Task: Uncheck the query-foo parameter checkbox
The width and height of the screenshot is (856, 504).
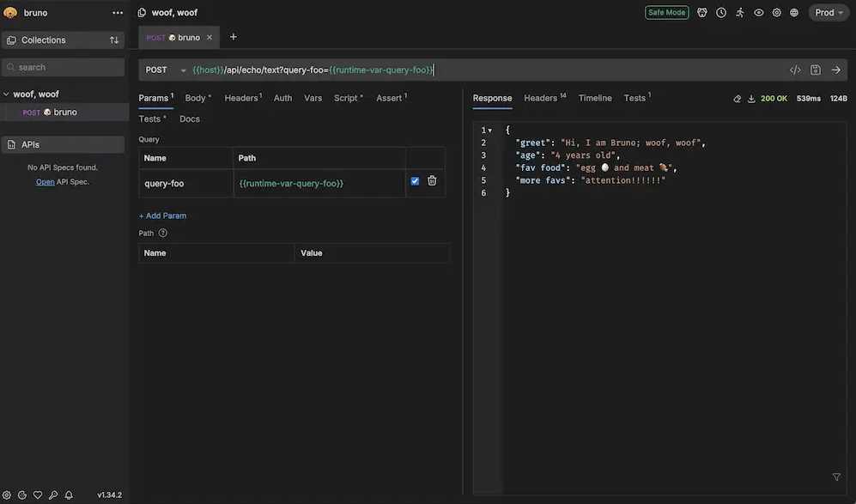Action: (x=416, y=181)
